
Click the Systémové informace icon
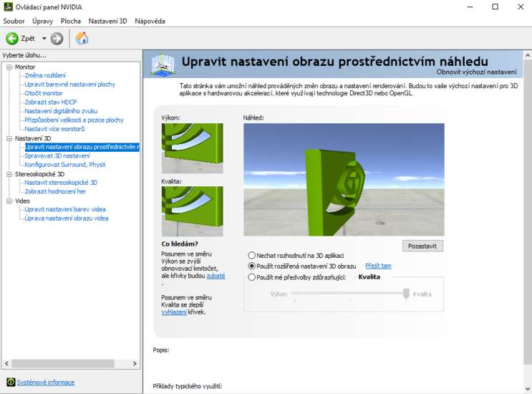[11, 382]
